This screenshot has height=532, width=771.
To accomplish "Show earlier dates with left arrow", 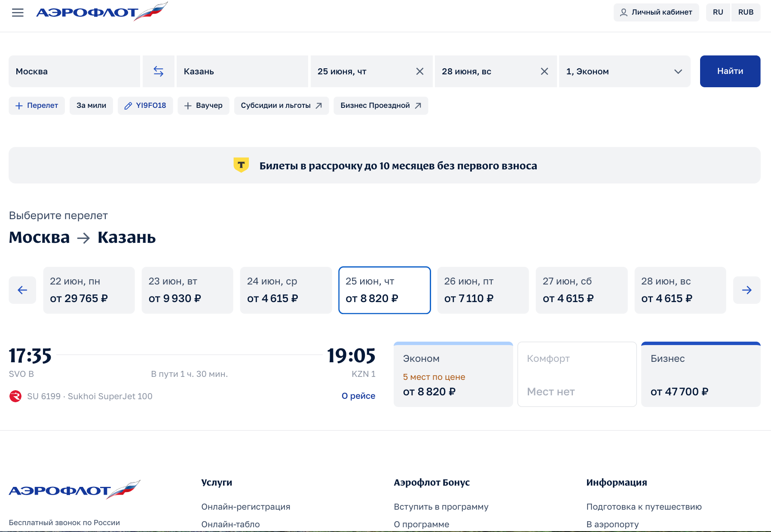I will [22, 290].
